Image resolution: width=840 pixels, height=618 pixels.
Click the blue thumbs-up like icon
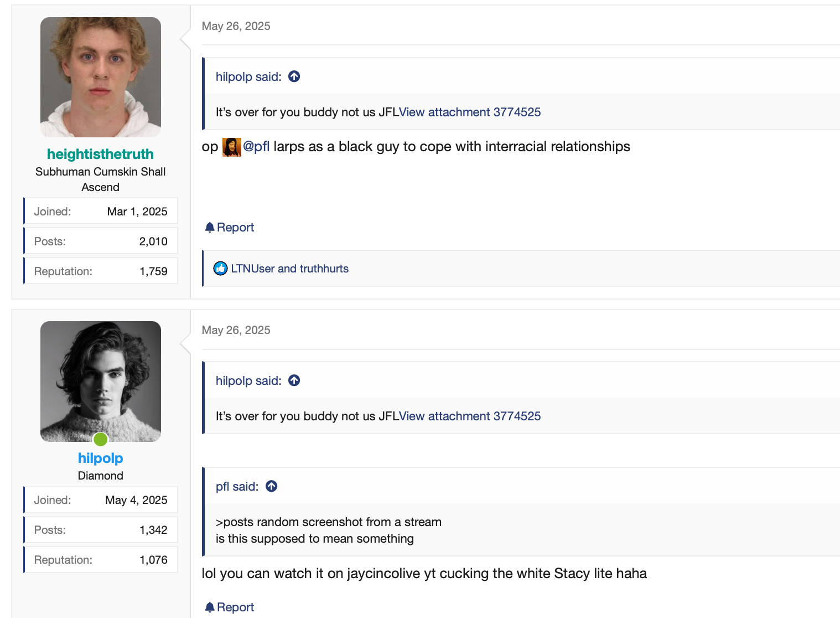(220, 269)
